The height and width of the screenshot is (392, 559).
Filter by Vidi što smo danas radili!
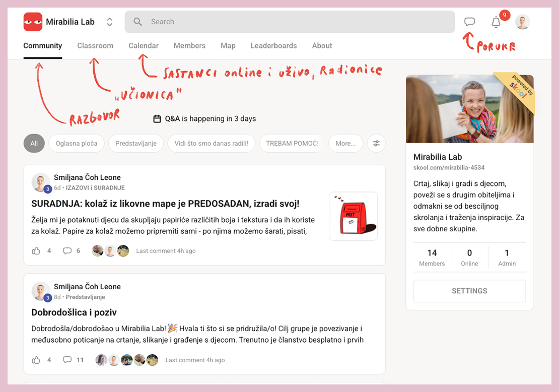(x=212, y=144)
